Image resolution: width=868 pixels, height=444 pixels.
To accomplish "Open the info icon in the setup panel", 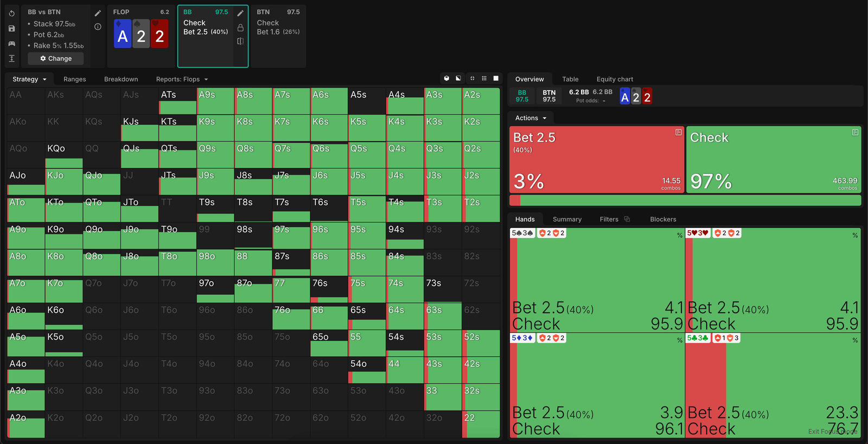I will (x=98, y=27).
